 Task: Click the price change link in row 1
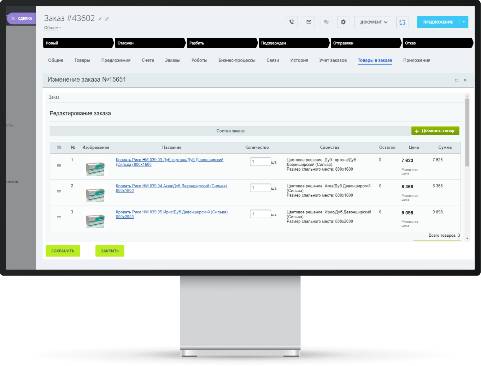(409, 171)
